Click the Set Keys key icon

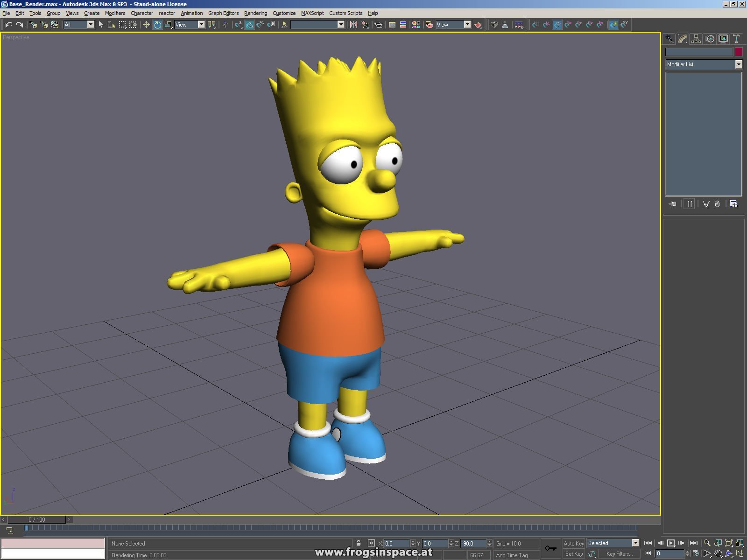(550, 548)
